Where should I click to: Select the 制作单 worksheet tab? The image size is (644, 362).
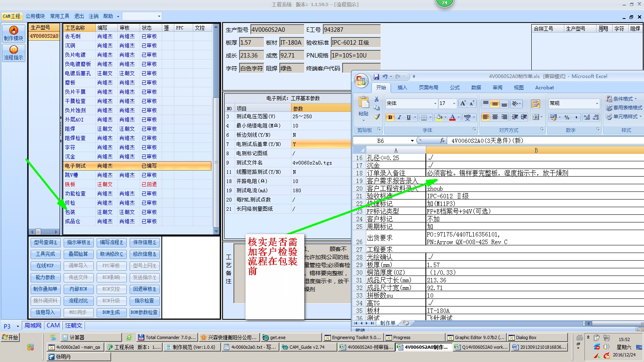387,323
